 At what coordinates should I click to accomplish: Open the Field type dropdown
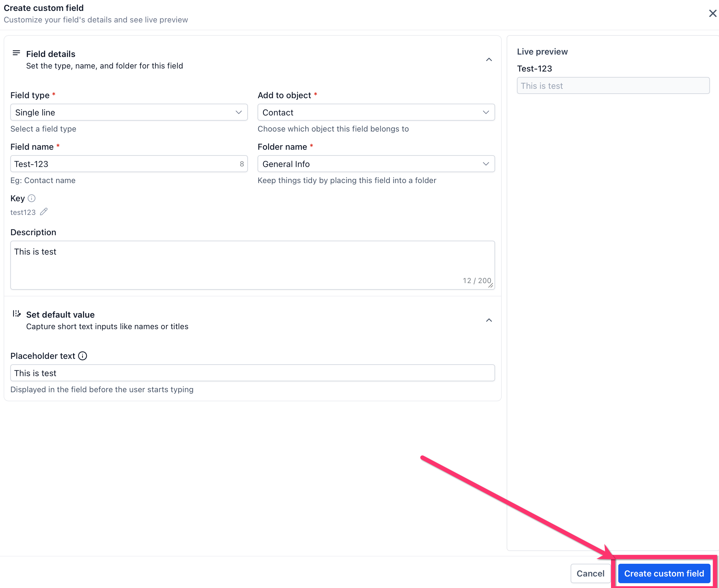[129, 112]
